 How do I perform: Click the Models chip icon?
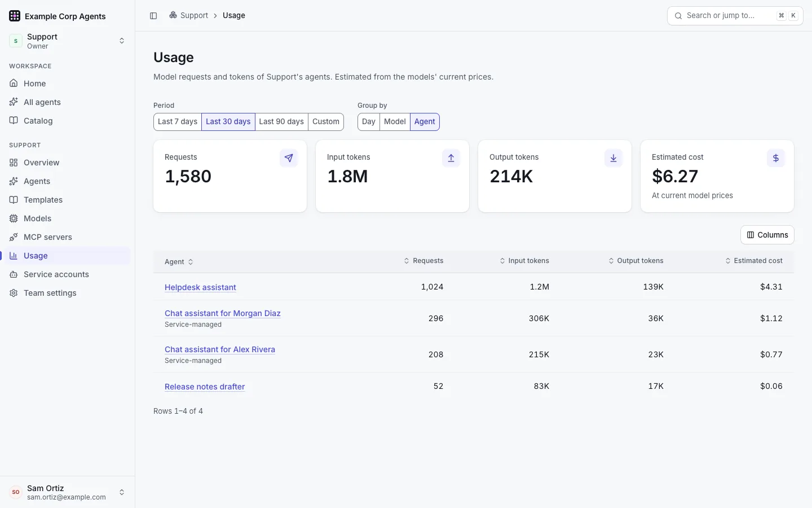click(x=14, y=218)
